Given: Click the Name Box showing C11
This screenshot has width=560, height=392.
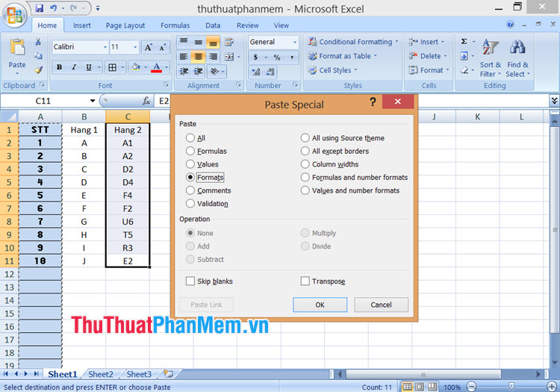Looking at the screenshot, I should click(x=45, y=101).
